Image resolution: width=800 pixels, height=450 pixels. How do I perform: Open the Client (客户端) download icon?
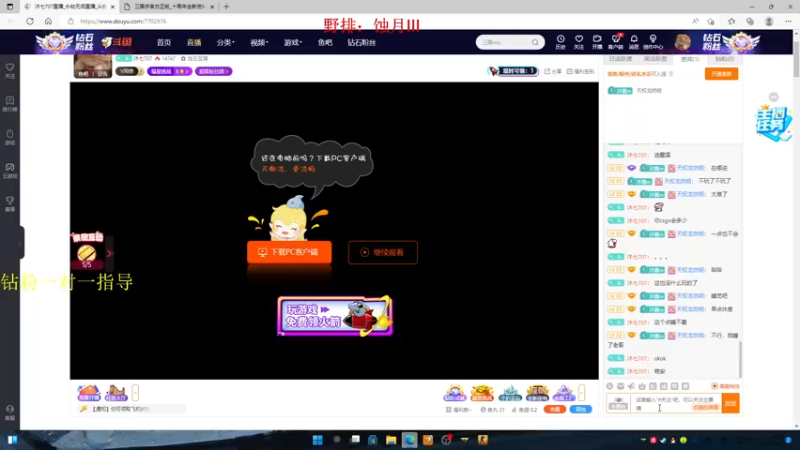coord(616,42)
